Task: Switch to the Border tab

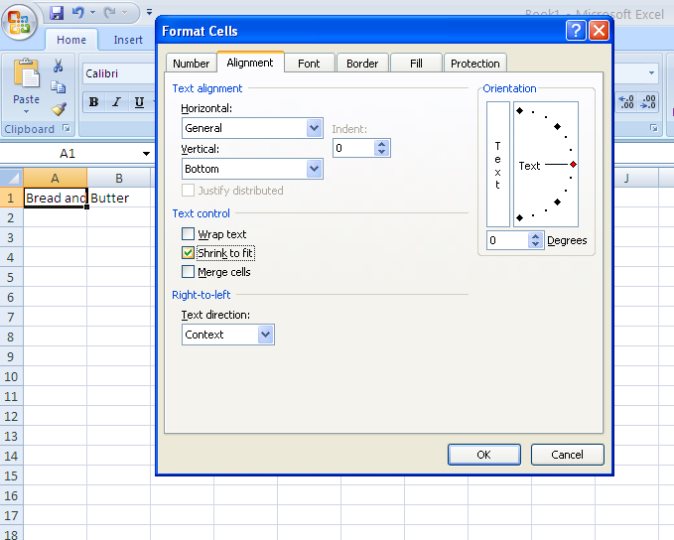Action: [362, 63]
